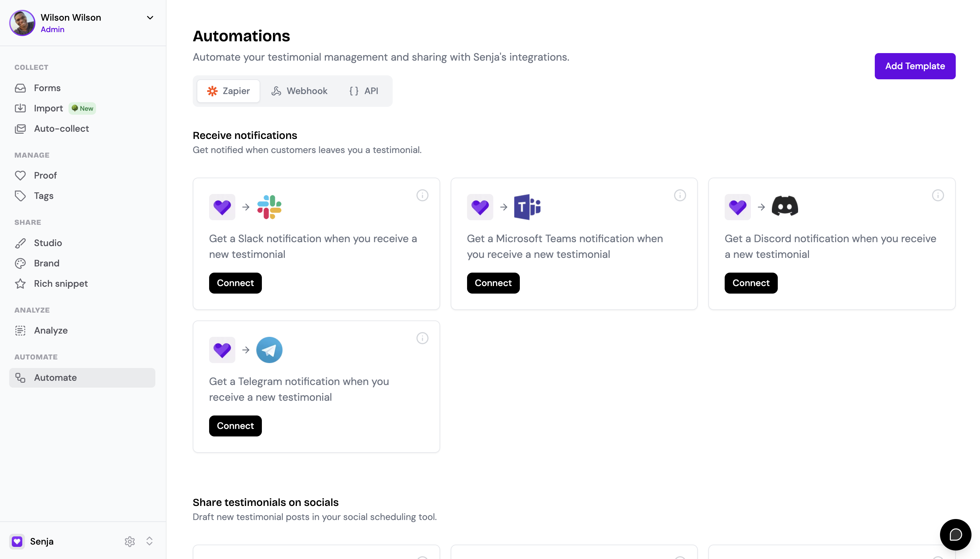The width and height of the screenshot is (980, 559).
Task: Click the Add Template button
Action: 915,66
